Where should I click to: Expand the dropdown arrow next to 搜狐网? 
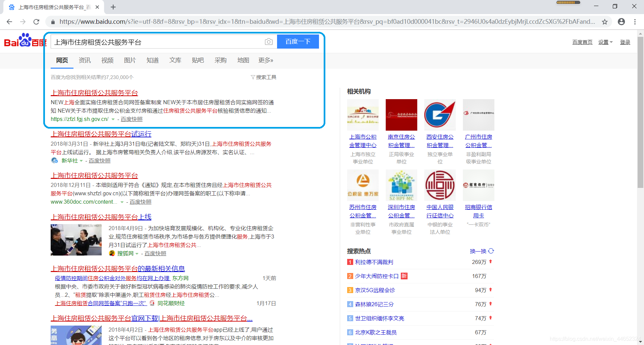point(137,254)
